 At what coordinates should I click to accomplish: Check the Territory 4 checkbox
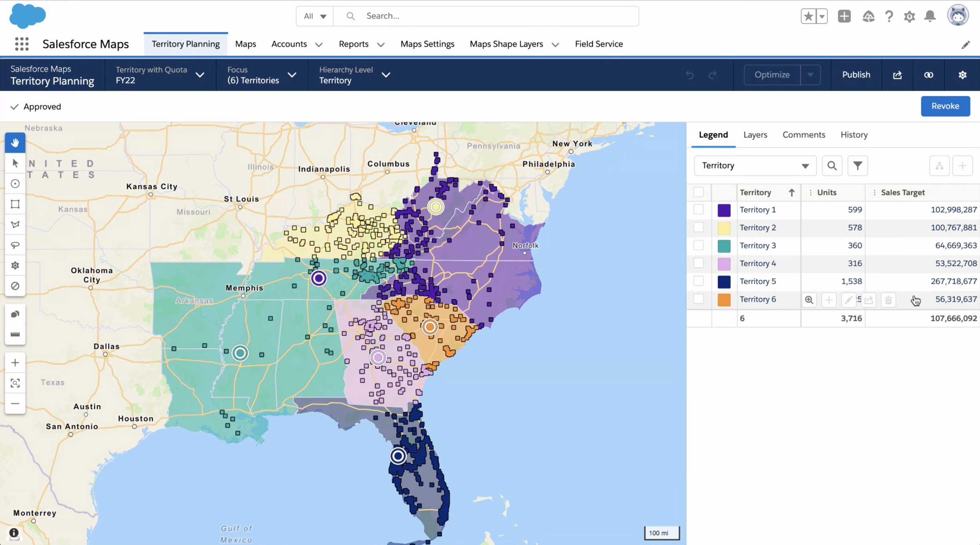[x=698, y=263]
